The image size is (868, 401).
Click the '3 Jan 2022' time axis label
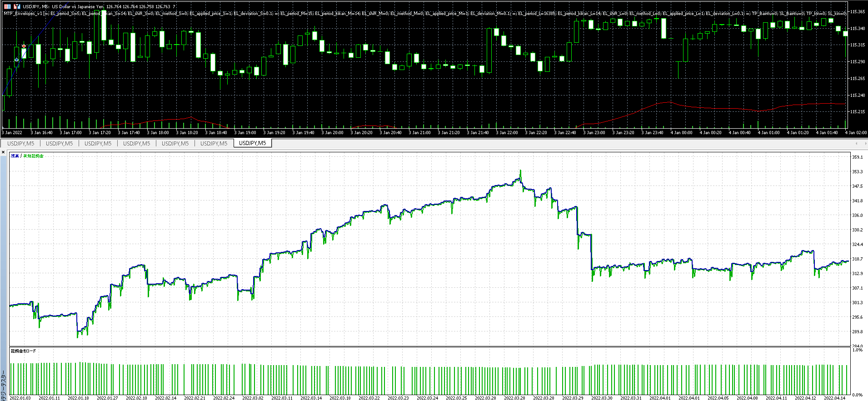click(x=12, y=133)
